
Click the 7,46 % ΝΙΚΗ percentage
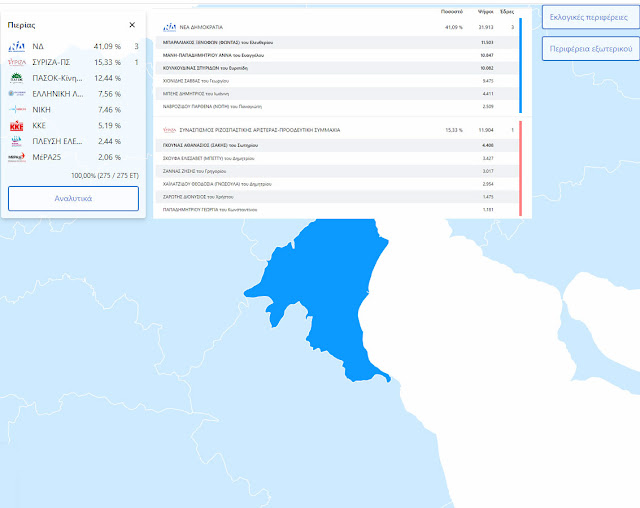coord(109,109)
